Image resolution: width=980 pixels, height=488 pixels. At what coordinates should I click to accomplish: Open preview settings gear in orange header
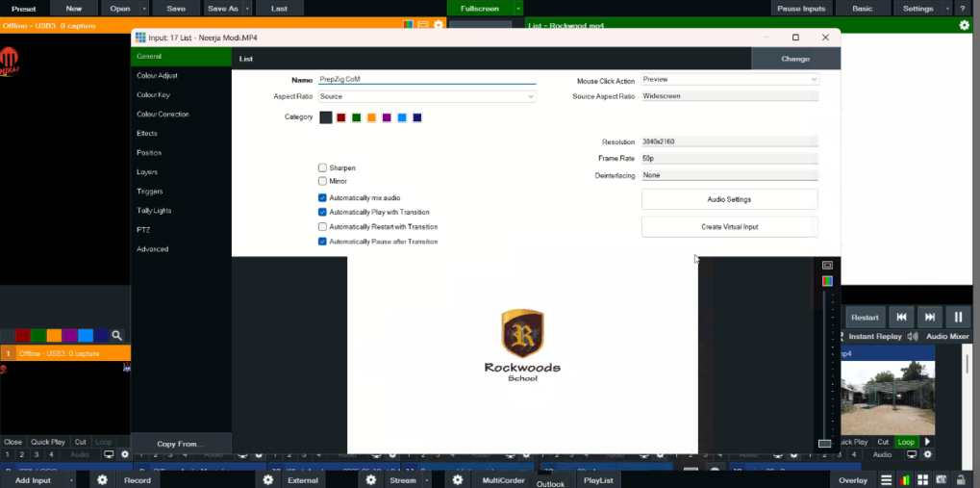pos(439,25)
